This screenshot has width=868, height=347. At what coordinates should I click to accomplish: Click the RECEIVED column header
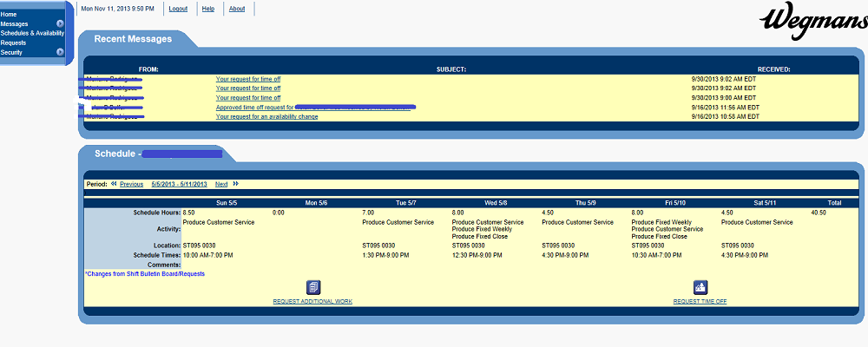774,69
